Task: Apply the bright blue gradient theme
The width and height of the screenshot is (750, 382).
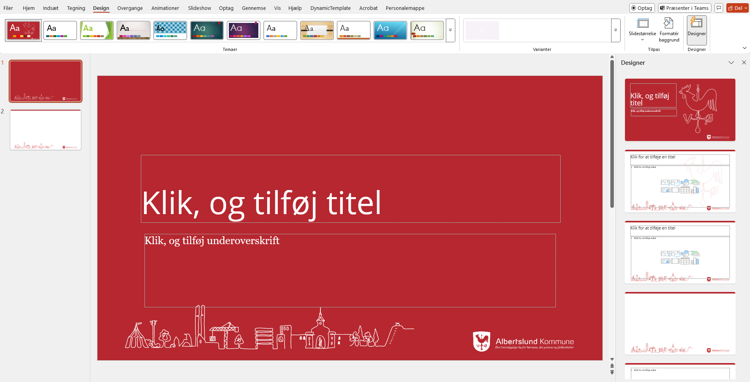Action: [x=390, y=30]
